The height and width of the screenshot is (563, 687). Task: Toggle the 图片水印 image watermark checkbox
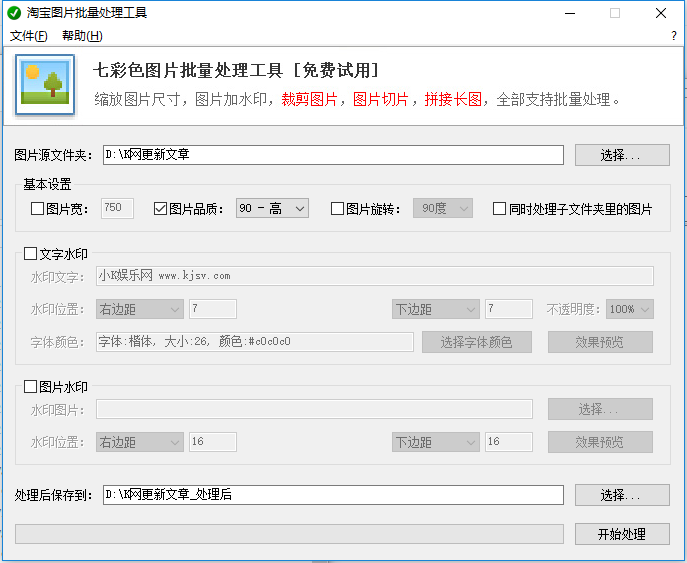pos(30,386)
